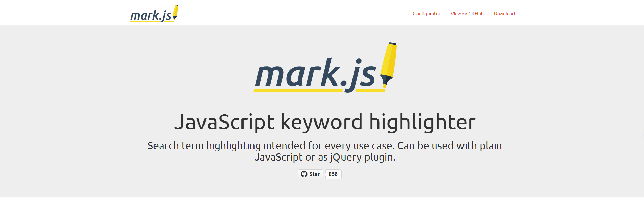Open the Download nav link

pyautogui.click(x=504, y=14)
